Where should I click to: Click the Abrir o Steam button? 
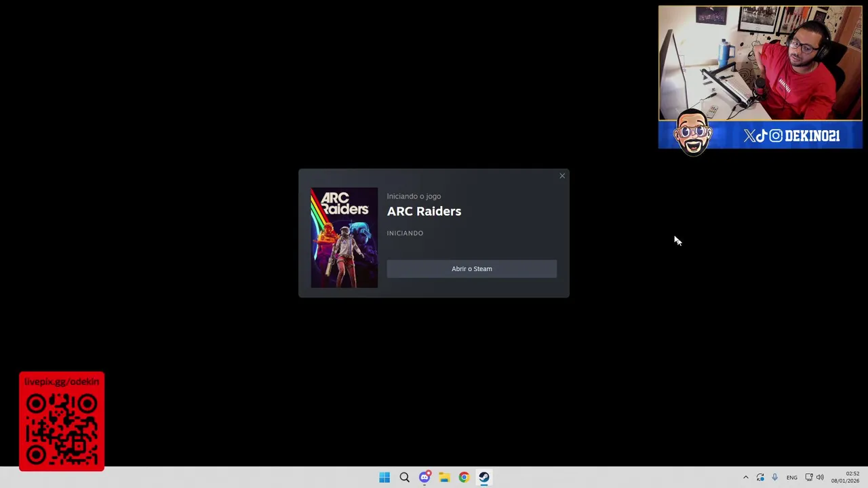(471, 269)
